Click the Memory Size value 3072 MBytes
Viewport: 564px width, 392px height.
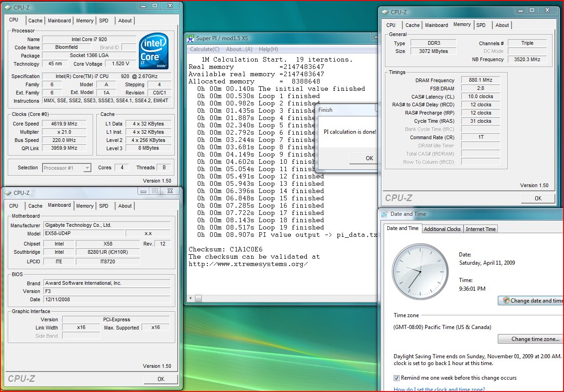pos(433,51)
